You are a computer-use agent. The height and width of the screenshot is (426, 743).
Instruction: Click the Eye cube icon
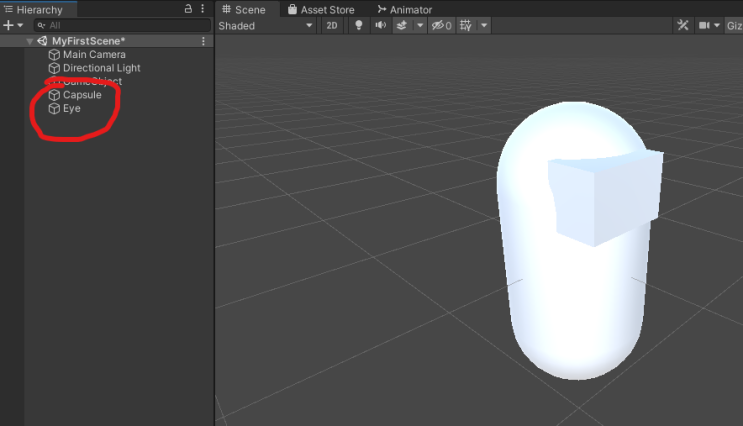point(54,109)
